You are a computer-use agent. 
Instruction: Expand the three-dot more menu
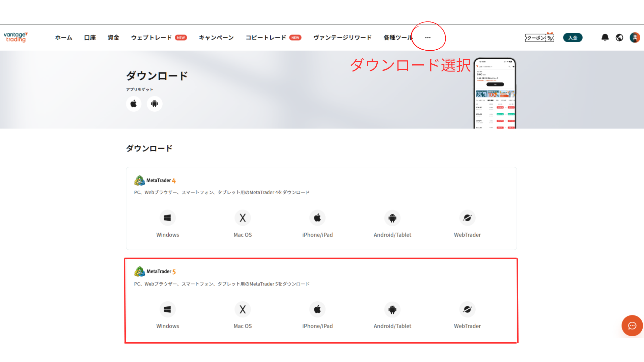[428, 38]
